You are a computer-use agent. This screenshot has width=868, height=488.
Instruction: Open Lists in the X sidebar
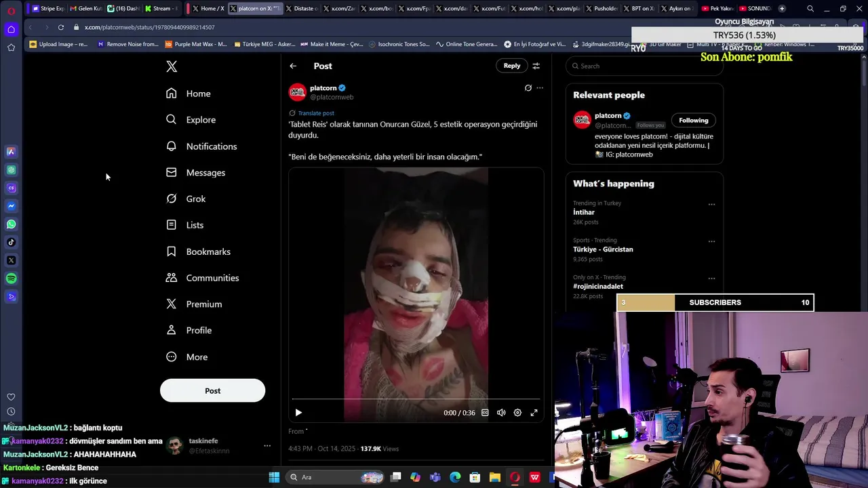point(184,225)
